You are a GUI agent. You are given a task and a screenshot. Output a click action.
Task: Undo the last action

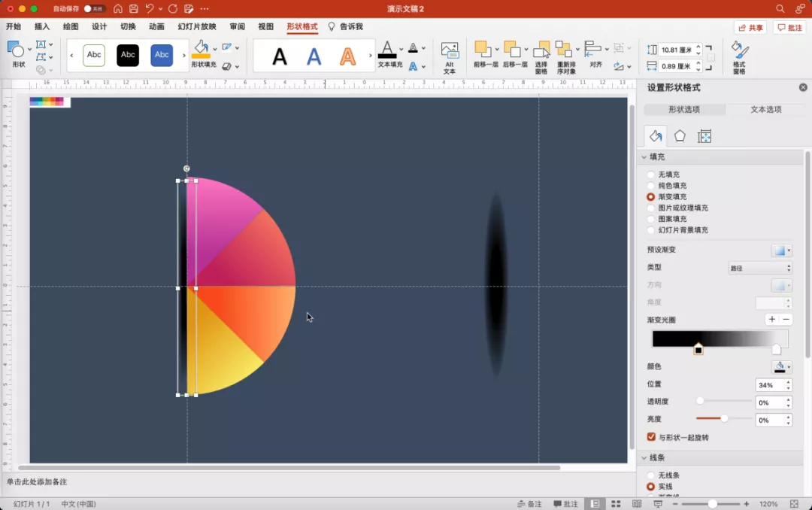pos(150,9)
